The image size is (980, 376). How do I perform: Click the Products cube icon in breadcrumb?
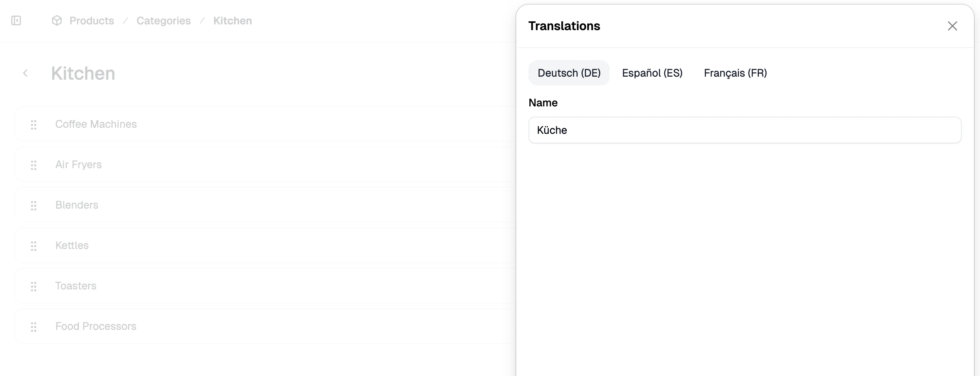(56, 20)
